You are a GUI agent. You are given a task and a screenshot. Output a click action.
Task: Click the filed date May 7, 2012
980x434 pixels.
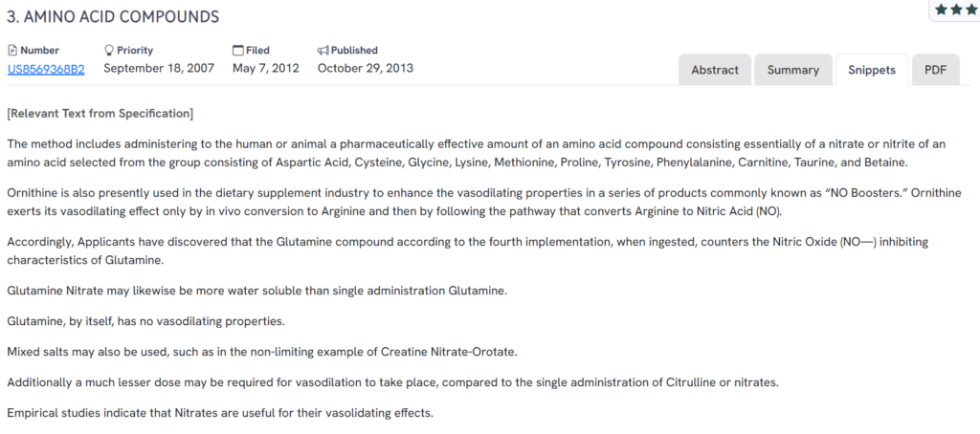266,69
